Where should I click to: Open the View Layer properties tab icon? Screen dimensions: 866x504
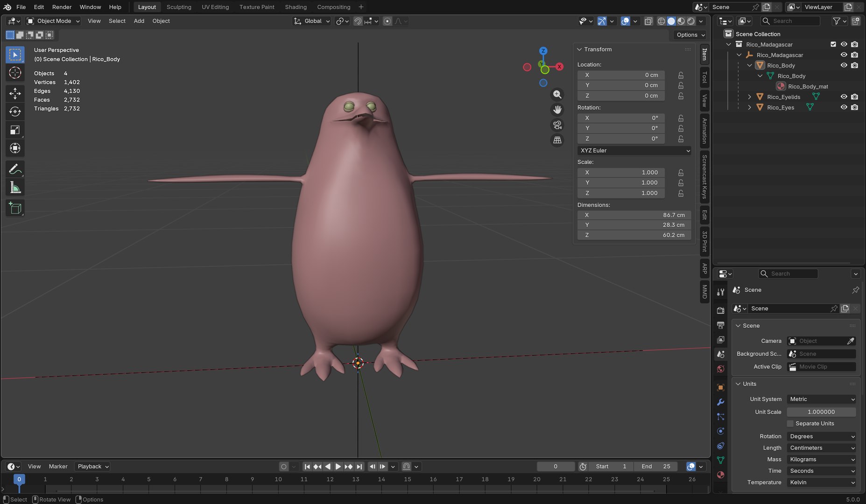(x=720, y=340)
